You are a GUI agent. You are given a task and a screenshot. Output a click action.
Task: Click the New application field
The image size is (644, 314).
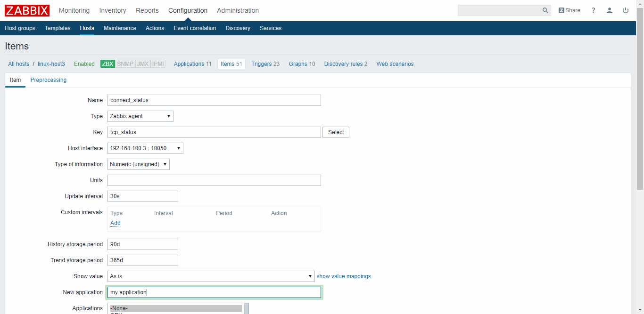tap(214, 292)
